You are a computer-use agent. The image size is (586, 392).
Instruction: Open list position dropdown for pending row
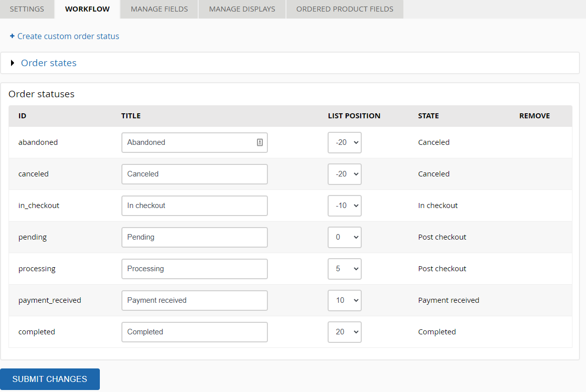[345, 237]
